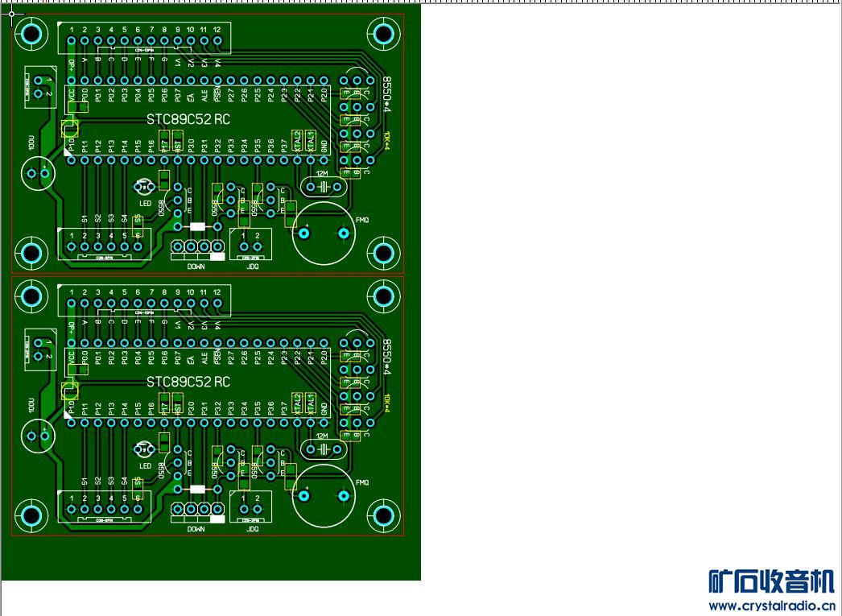
Task: Click the 100U capacitor label on lower board
Action: (x=31, y=406)
